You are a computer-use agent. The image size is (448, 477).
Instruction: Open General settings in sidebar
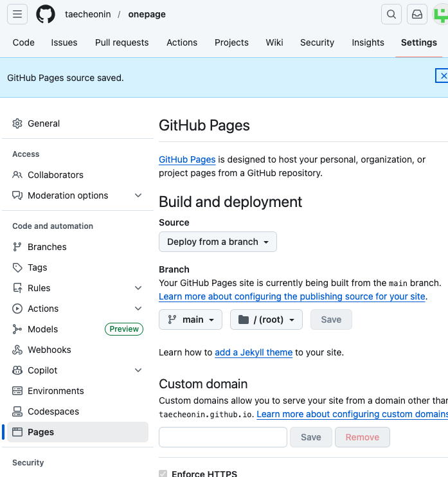coord(78,123)
